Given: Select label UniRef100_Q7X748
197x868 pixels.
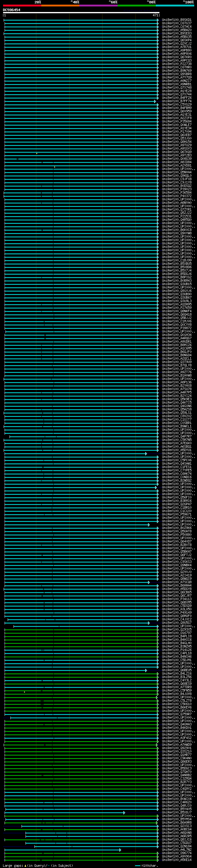Looking at the screenshot, I should [x=176, y=88].
